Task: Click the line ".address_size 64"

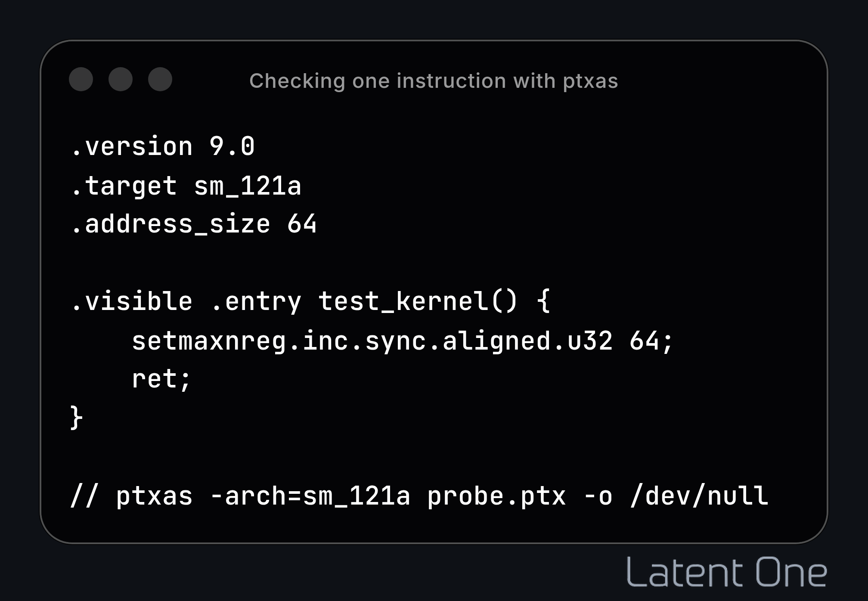Action: point(194,224)
